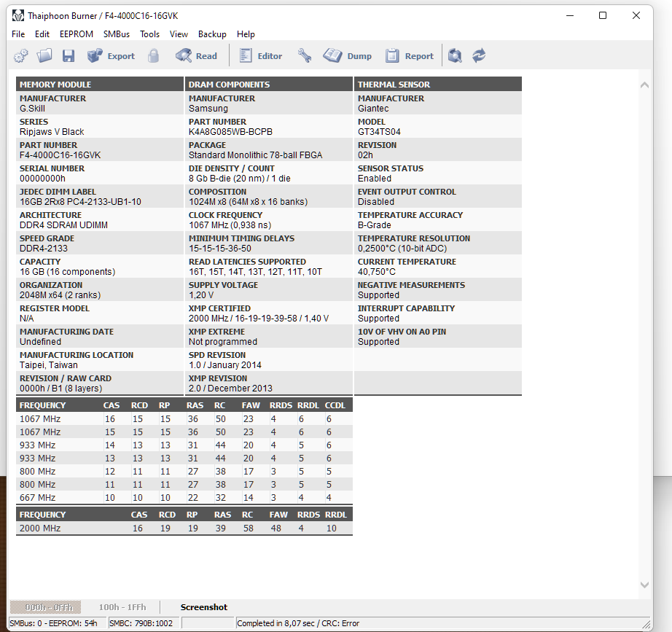This screenshot has height=632, width=672.
Task: Click XMP Certified value '2000 MHz / 16-19-19-39-58 / 1,40 V'
Action: click(x=259, y=318)
